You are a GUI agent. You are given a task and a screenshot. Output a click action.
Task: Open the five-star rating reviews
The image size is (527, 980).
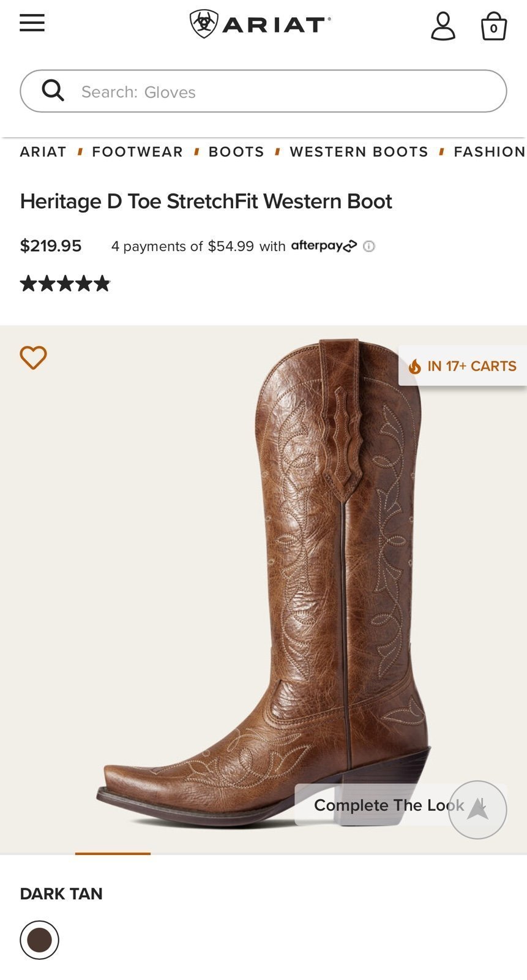tap(65, 284)
